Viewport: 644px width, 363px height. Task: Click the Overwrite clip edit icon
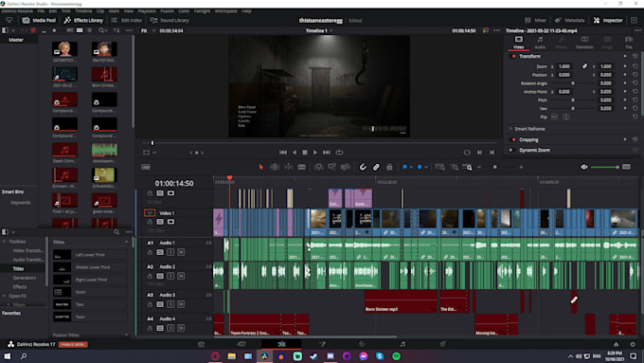pyautogui.click(x=331, y=167)
